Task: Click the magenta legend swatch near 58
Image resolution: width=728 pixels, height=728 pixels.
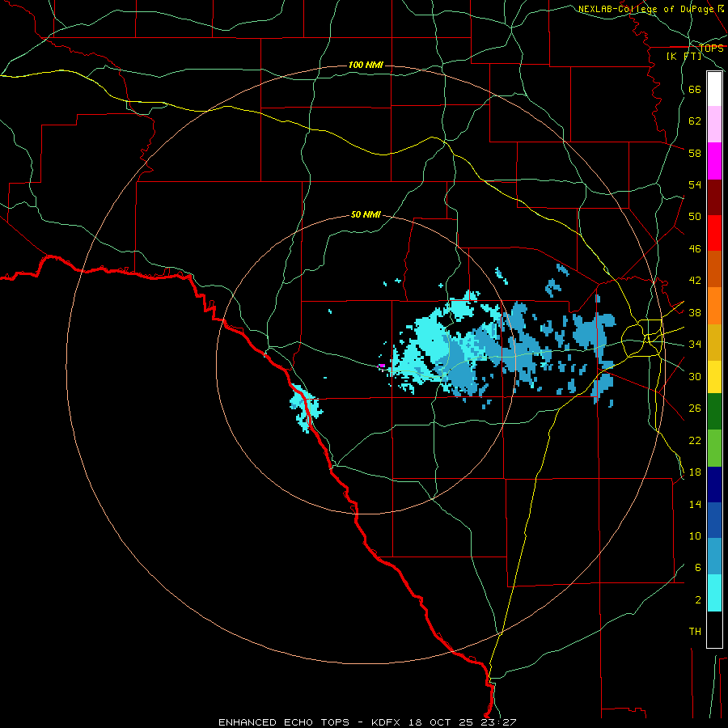Action: (x=714, y=161)
